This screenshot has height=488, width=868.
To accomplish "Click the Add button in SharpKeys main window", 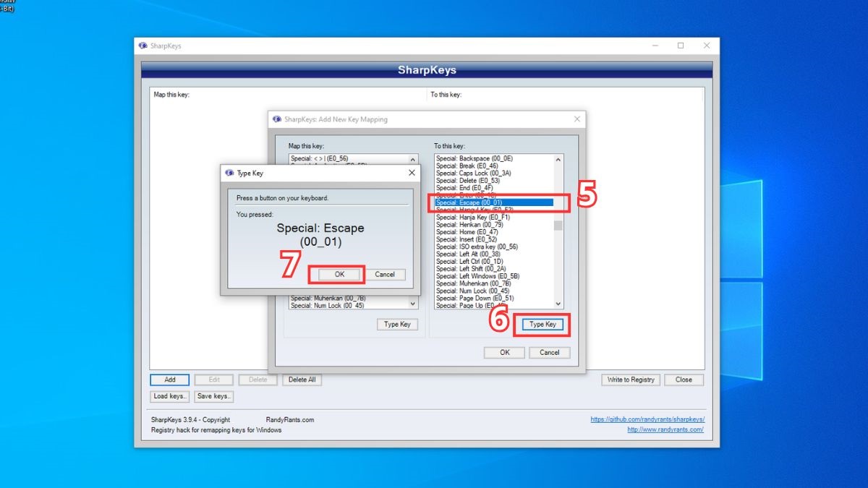I will click(170, 380).
